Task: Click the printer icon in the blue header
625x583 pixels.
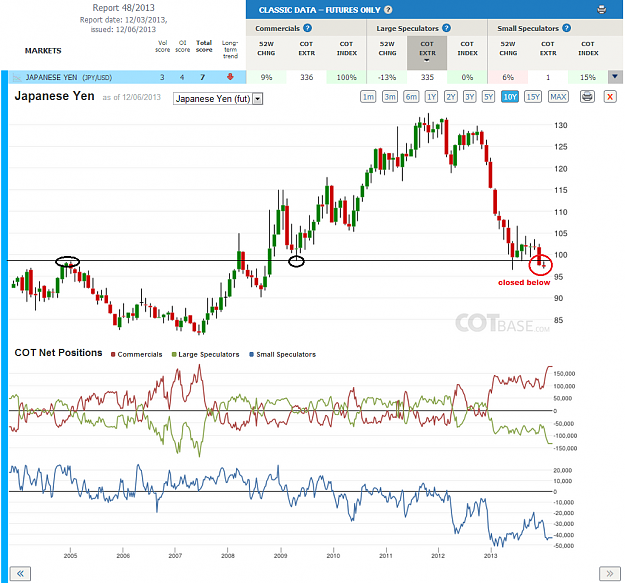Action: [601, 10]
